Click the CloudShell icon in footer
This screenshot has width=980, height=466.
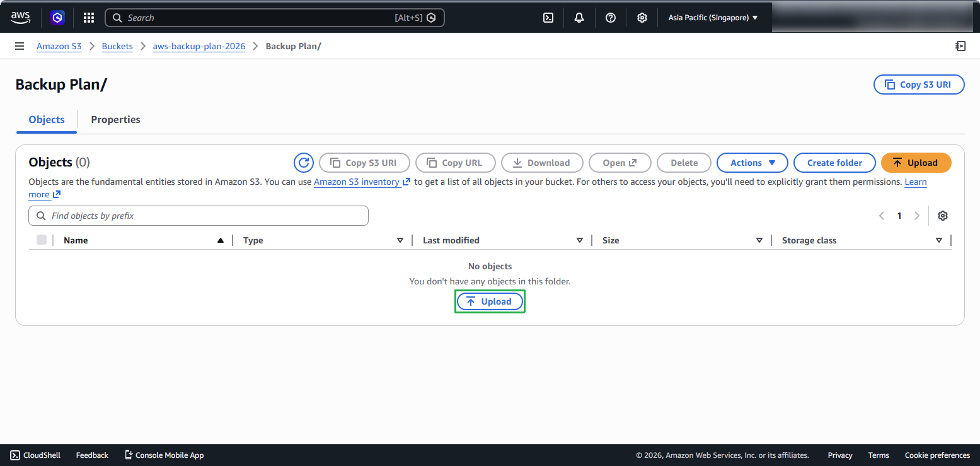[x=15, y=455]
